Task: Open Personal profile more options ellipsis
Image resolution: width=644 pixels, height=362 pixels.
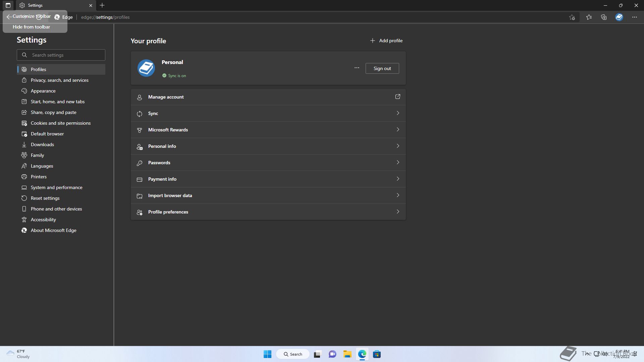Action: [357, 68]
